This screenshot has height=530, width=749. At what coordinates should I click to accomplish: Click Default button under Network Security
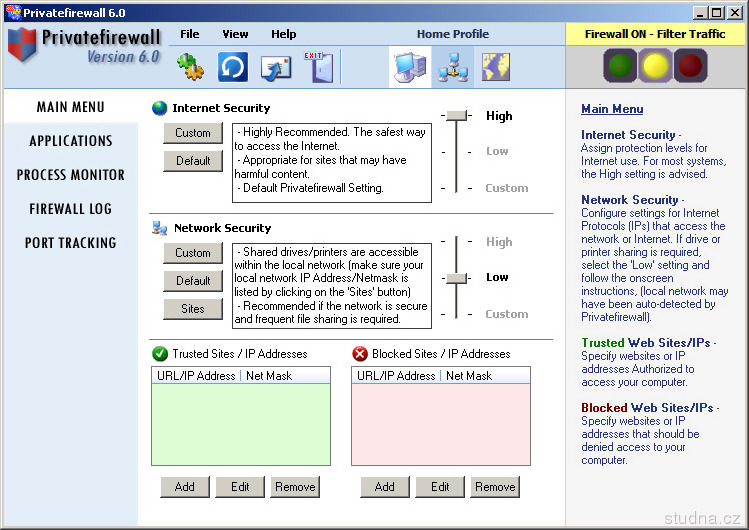click(x=193, y=281)
